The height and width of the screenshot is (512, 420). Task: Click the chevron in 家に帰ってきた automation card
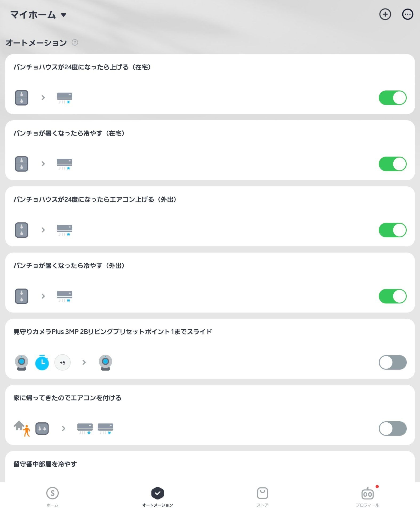tap(63, 428)
